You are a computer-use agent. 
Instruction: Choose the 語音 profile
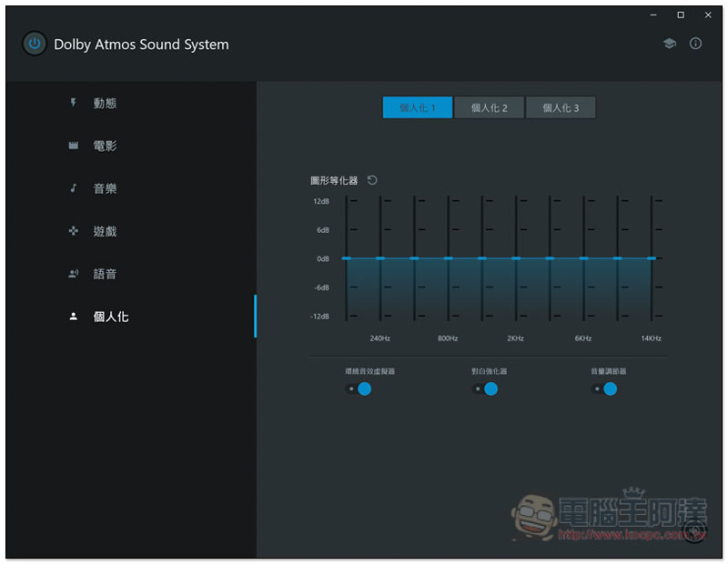[105, 274]
